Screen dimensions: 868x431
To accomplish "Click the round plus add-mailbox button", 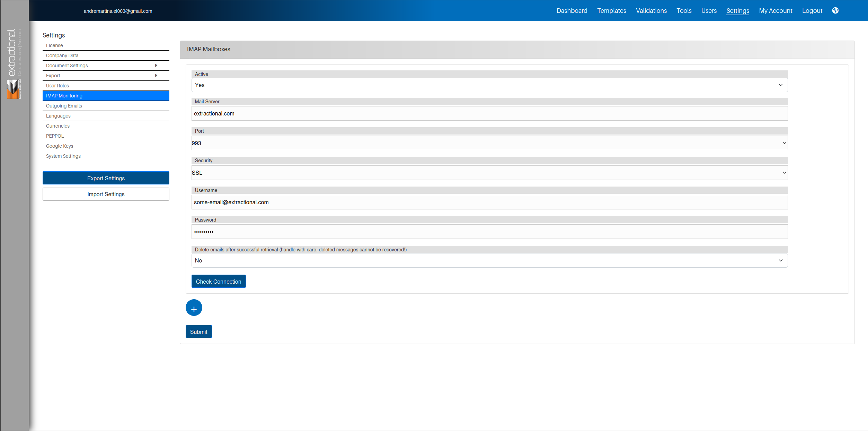I will (x=194, y=308).
